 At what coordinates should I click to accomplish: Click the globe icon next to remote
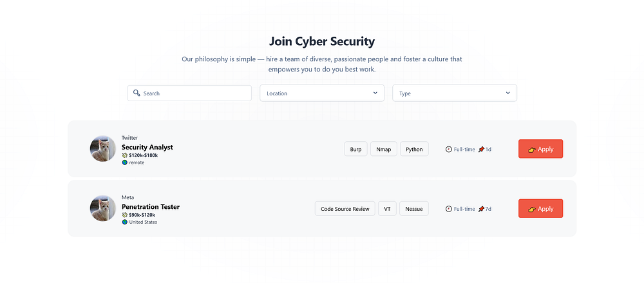point(125,162)
